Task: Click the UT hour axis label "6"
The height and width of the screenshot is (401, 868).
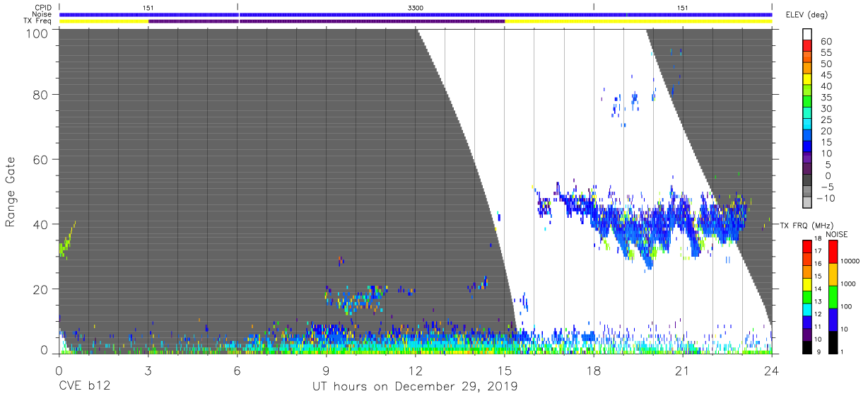Action: [x=237, y=370]
